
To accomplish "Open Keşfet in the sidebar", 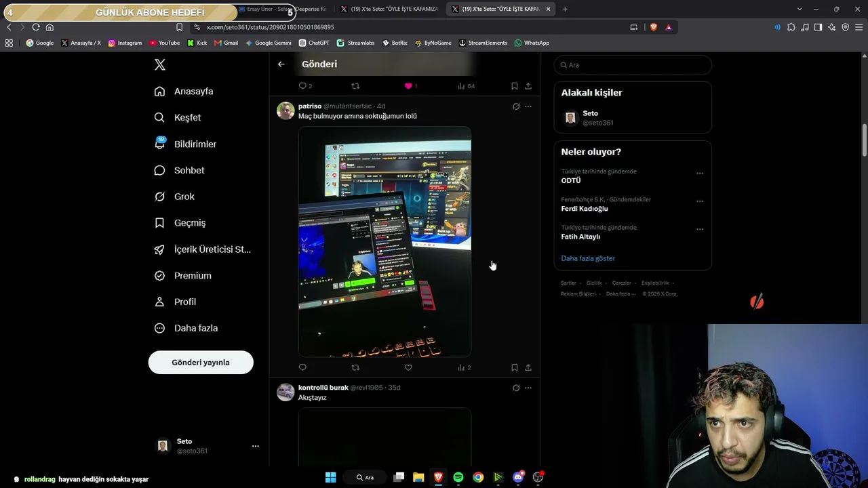I will point(178,117).
